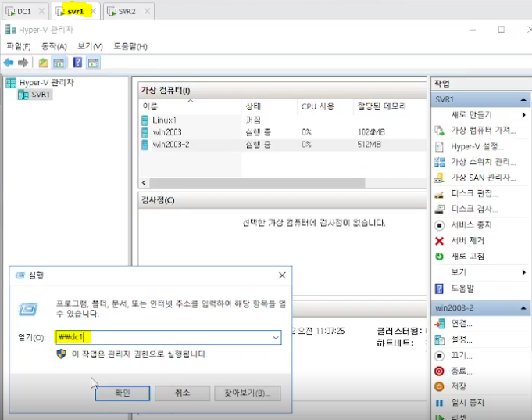Collapse the win2003-2 actions section
Screen dimensions: 532x420
click(x=523, y=308)
